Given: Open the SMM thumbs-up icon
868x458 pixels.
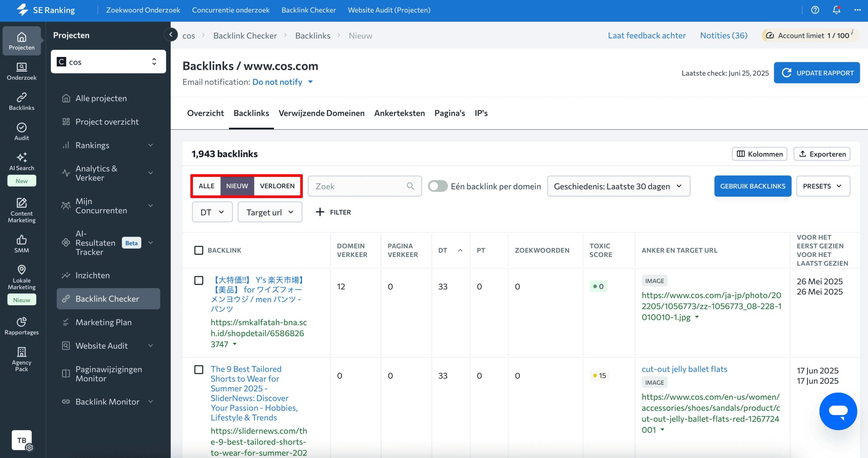Looking at the screenshot, I should pyautogui.click(x=22, y=244).
